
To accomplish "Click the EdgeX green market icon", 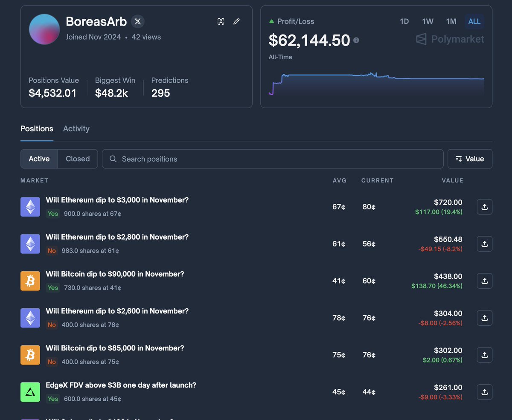I will point(30,392).
